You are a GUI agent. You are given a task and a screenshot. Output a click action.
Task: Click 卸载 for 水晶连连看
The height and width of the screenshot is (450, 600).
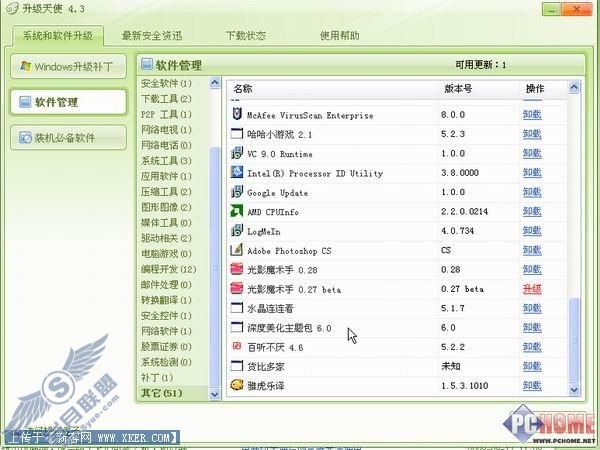(x=532, y=308)
